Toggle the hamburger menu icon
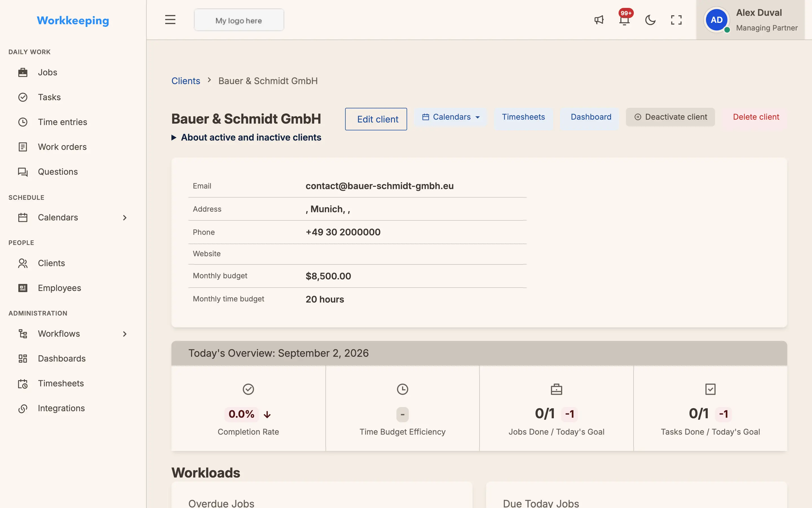 (170, 20)
